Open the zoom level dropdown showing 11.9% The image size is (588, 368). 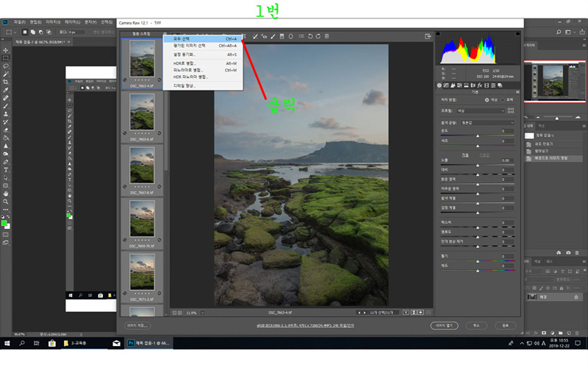(x=203, y=312)
